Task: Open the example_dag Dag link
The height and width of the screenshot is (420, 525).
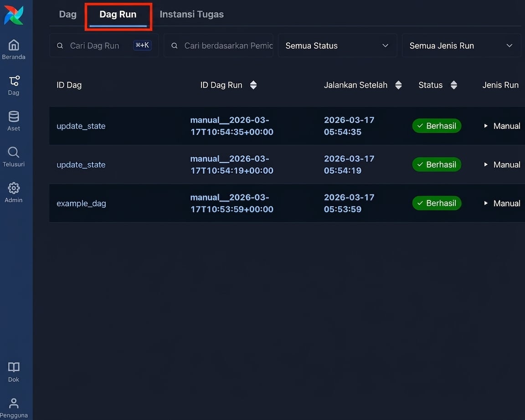Action: coord(82,204)
